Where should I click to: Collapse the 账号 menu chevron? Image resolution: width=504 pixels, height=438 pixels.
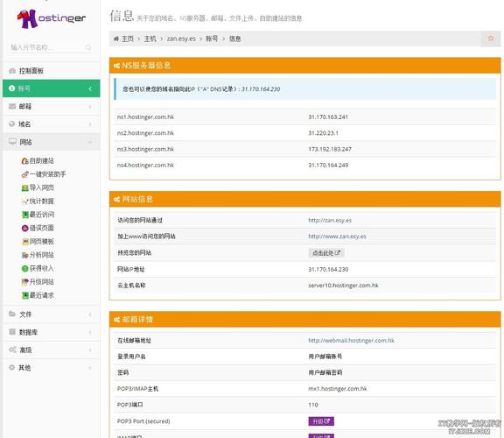[x=90, y=88]
